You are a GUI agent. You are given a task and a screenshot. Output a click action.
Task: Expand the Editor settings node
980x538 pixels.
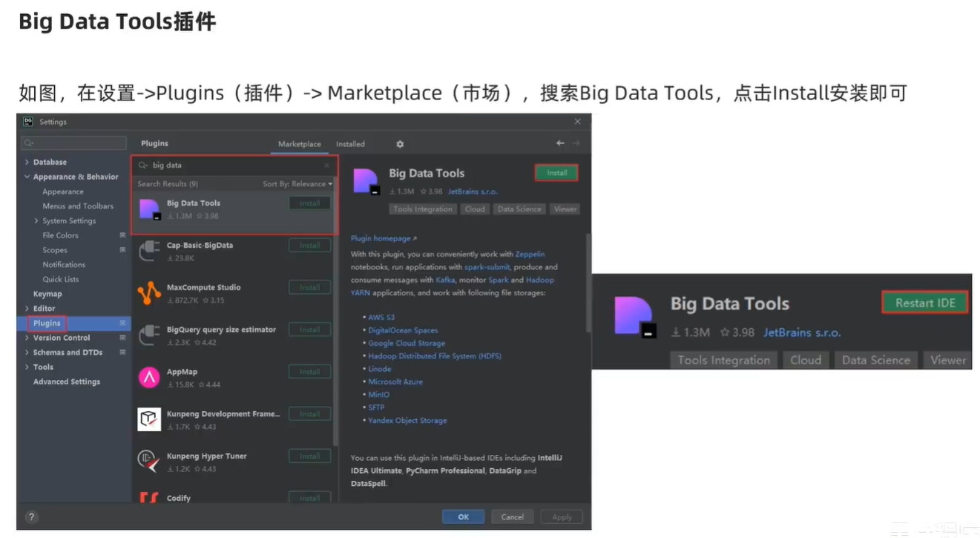[x=27, y=308]
